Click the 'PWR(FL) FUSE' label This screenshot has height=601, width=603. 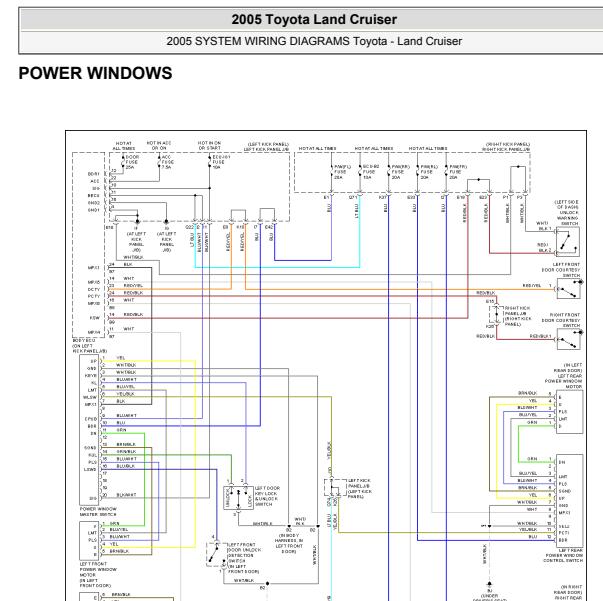click(x=342, y=169)
